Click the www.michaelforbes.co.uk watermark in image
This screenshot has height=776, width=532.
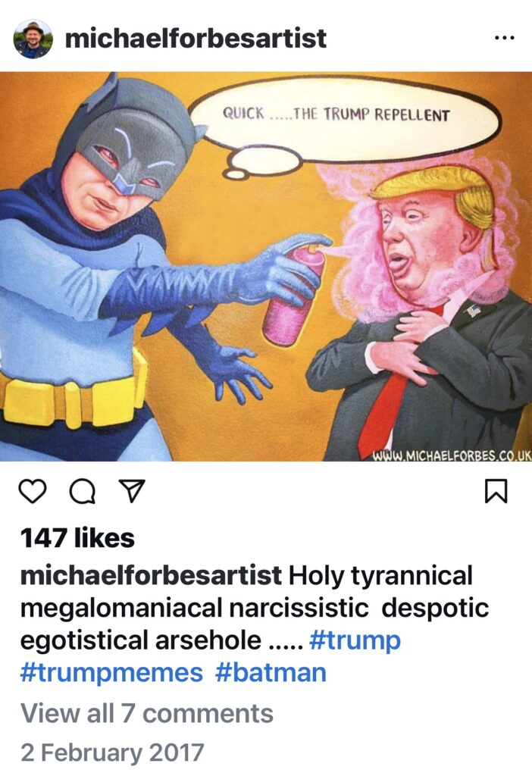452,455
